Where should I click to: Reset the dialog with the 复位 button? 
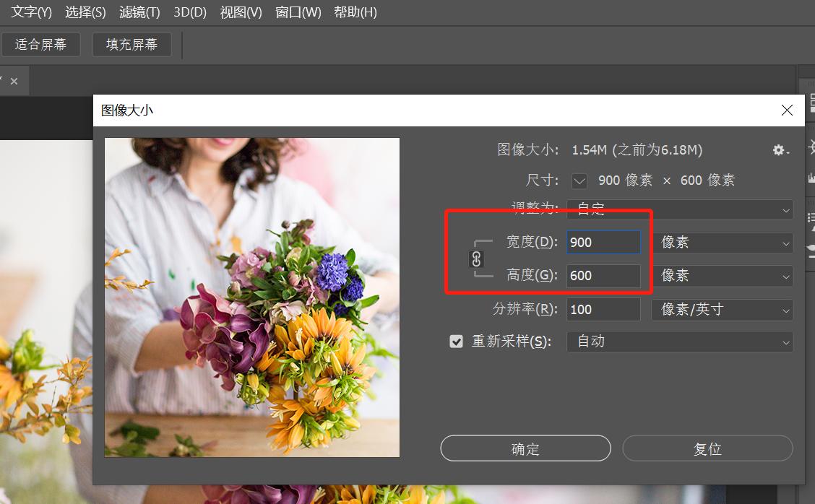(x=707, y=448)
